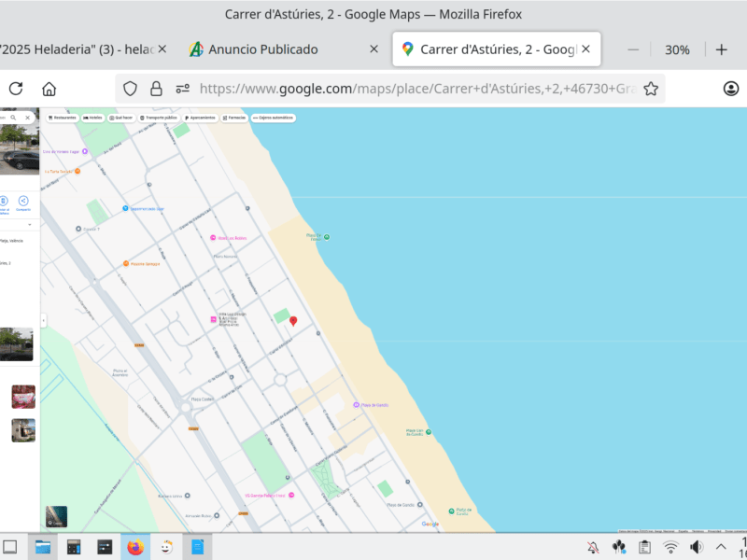747x560 pixels.
Task: Open the Wi-Fi network menu
Action: [670, 548]
